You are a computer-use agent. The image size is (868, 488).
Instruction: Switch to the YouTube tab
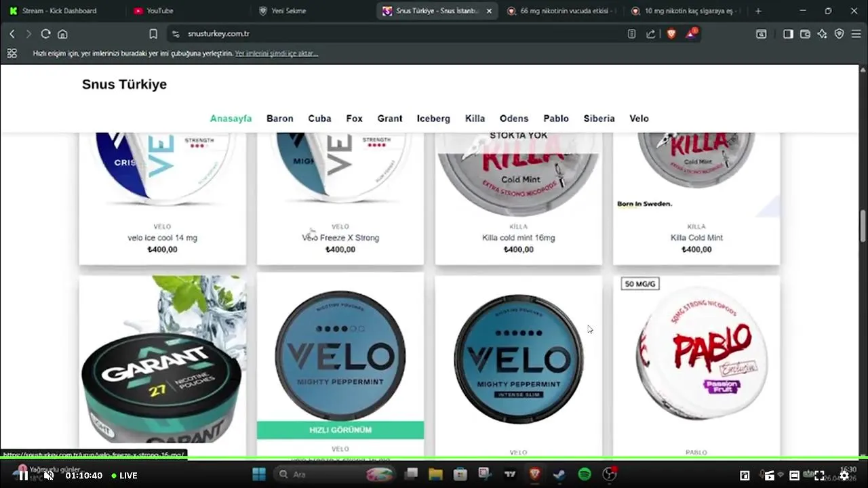click(x=160, y=11)
